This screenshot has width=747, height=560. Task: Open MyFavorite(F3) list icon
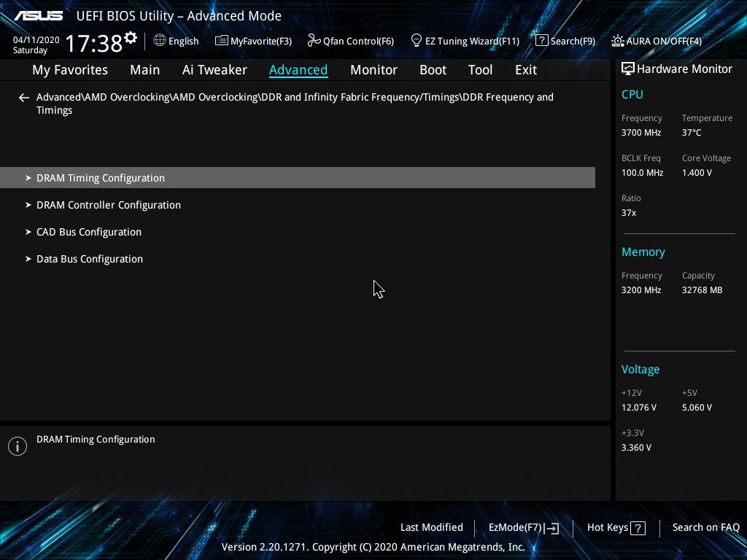pos(221,41)
